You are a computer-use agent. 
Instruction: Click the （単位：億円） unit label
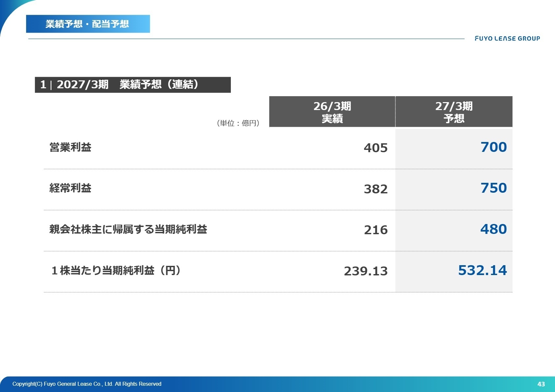tap(238, 123)
